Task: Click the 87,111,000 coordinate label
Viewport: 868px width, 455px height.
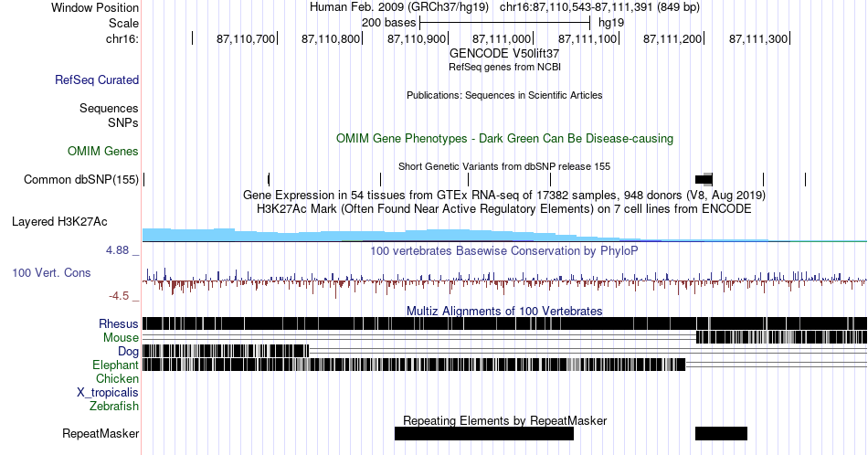Action: [x=502, y=38]
